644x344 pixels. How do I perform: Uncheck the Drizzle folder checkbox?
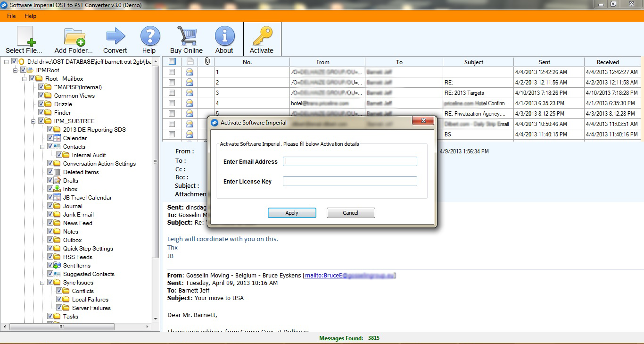(41, 104)
